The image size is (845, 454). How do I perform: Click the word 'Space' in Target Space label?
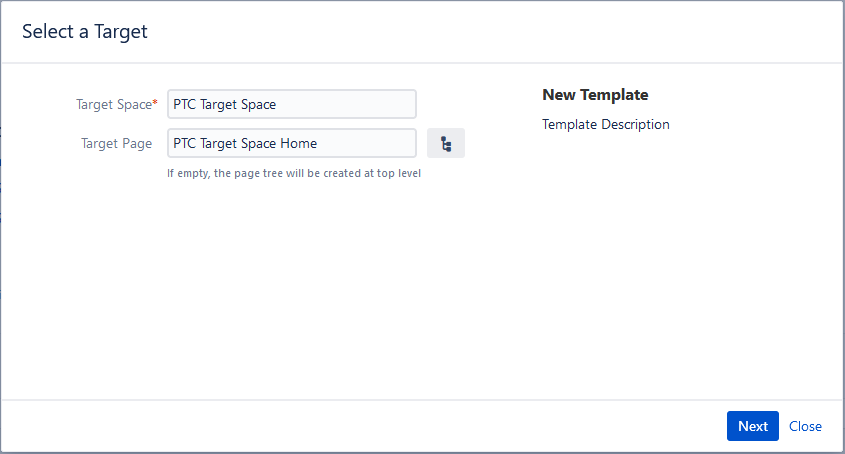(133, 104)
